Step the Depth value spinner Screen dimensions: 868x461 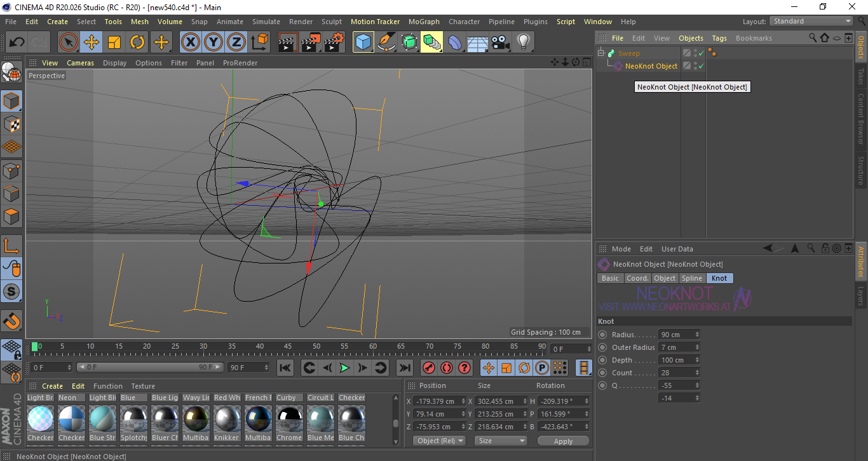point(697,360)
